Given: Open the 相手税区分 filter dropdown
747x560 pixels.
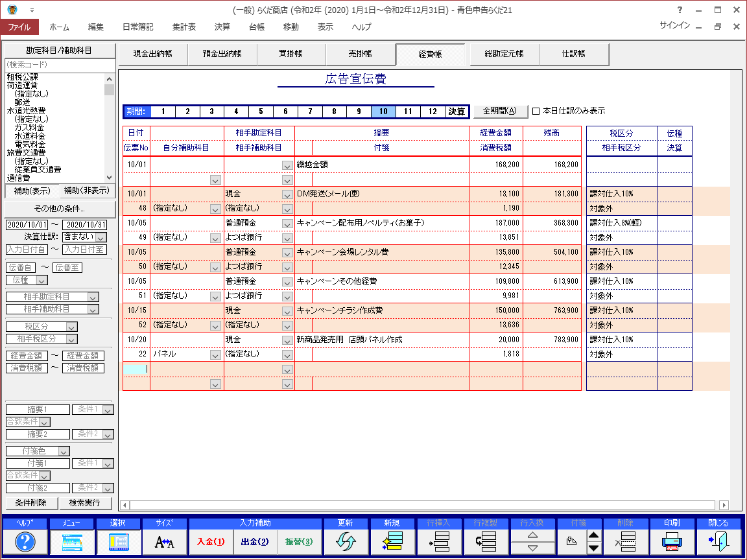Looking at the screenshot, I should click(71, 340).
